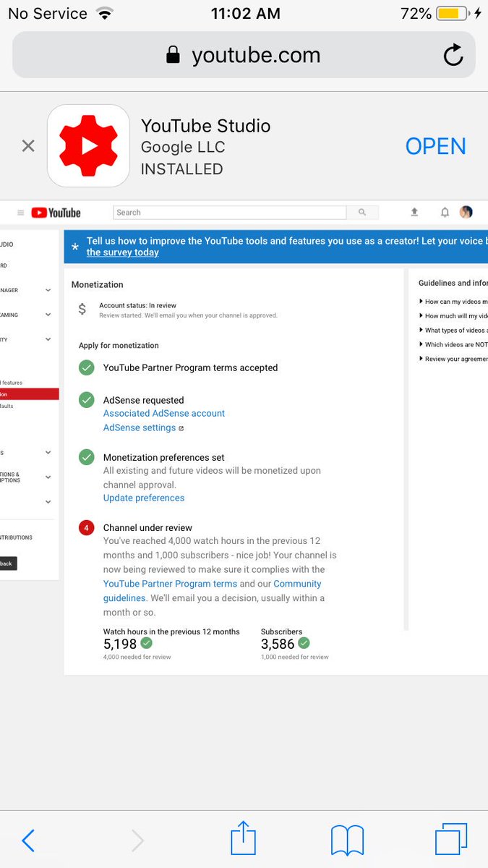Expand 'Which videos are NOT' help item
This screenshot has width=488, height=868.
[453, 344]
